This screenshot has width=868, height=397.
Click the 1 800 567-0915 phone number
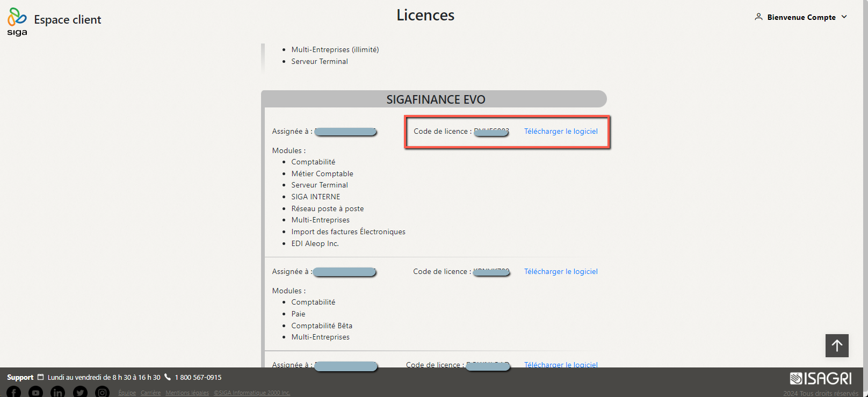pyautogui.click(x=198, y=377)
